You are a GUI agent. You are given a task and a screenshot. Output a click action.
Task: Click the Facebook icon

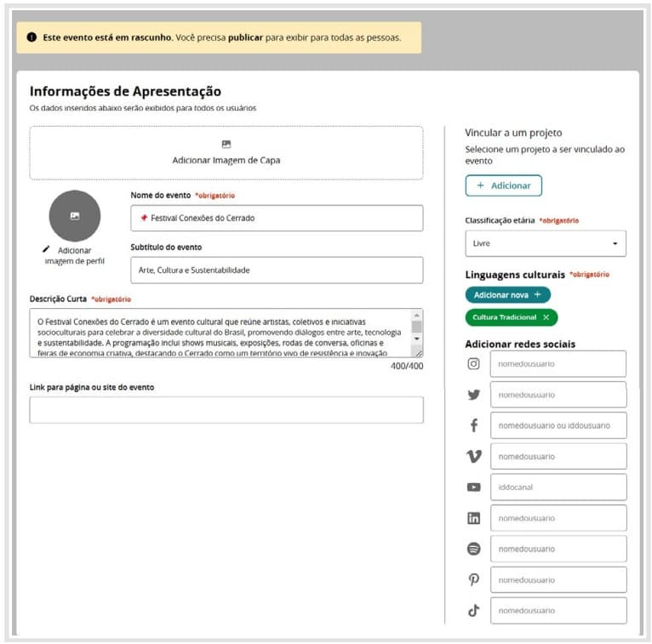coord(474,425)
